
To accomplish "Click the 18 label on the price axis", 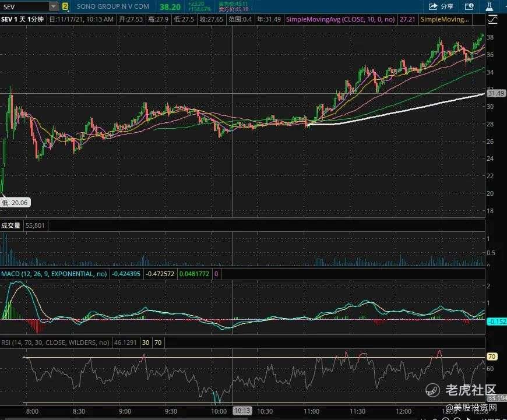I will click(x=491, y=211).
